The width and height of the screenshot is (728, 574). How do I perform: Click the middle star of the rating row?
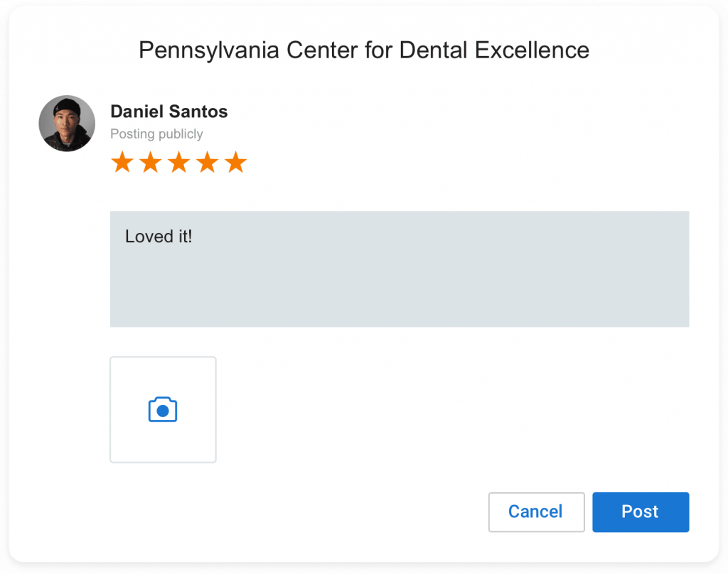(x=178, y=163)
